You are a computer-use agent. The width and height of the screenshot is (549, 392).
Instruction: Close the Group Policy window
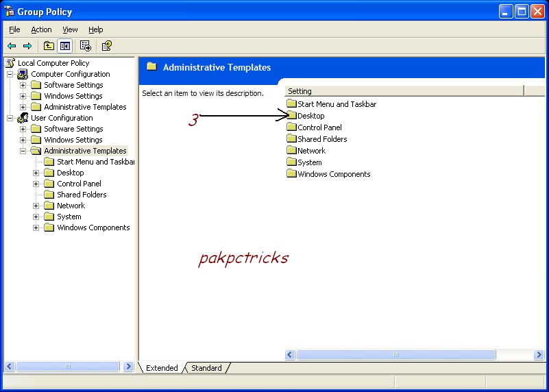pos(537,12)
